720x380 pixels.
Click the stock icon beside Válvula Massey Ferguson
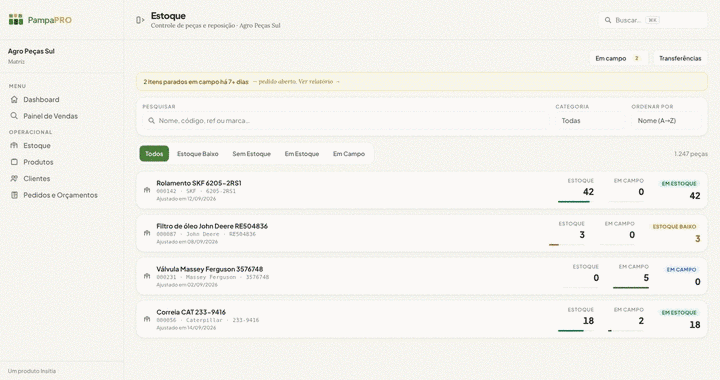(x=147, y=276)
